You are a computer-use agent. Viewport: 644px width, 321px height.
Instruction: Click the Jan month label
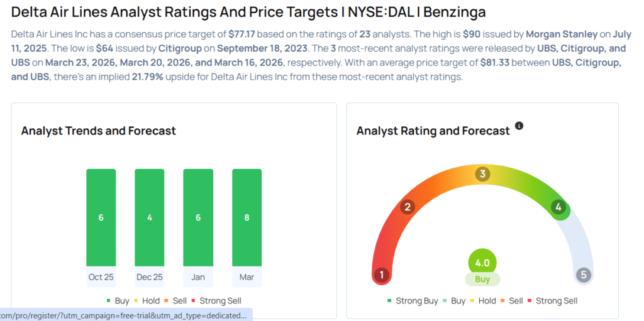(197, 277)
